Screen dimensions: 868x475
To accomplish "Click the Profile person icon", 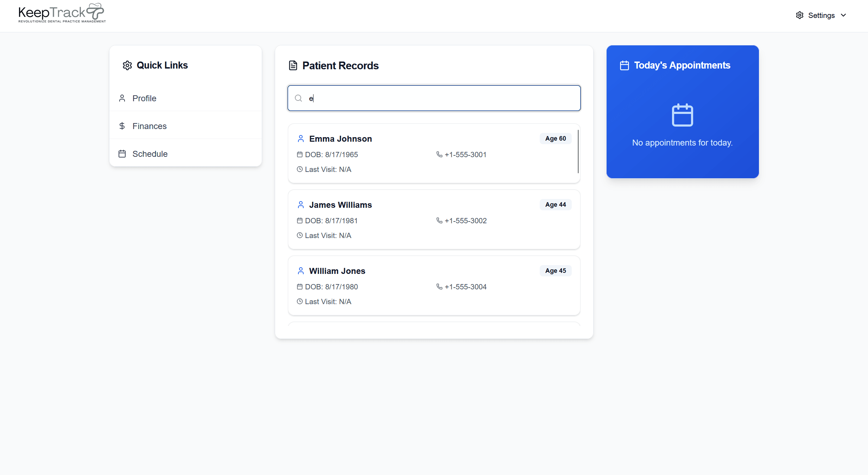I will pos(122,98).
